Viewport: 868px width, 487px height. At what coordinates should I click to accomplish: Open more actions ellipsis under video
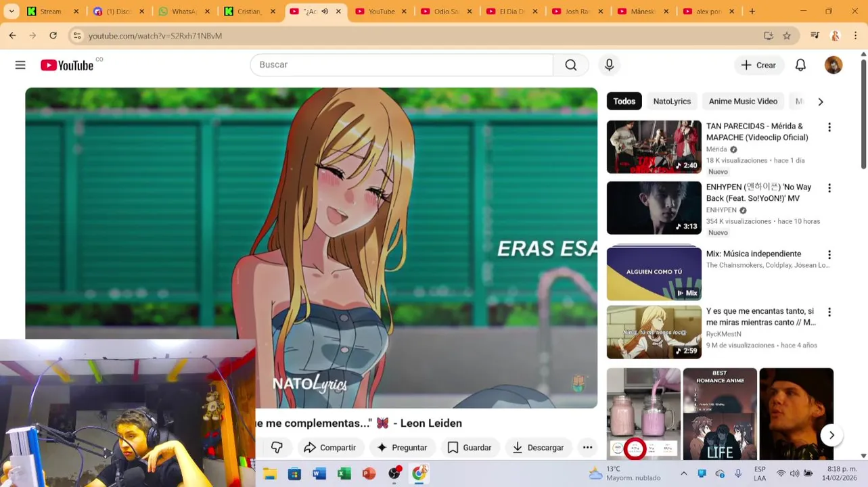(587, 447)
